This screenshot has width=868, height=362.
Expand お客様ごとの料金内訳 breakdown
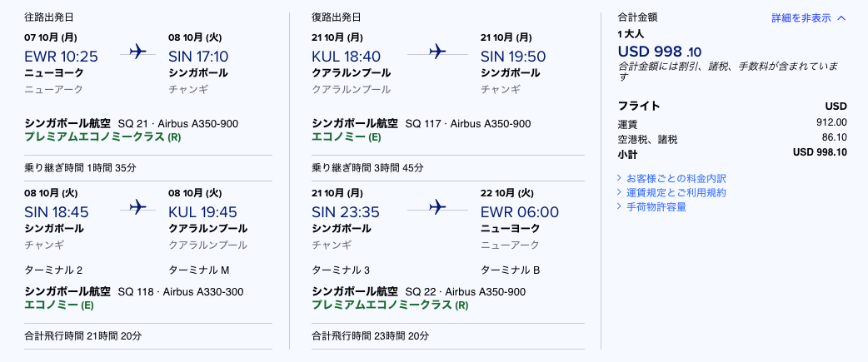click(x=676, y=178)
